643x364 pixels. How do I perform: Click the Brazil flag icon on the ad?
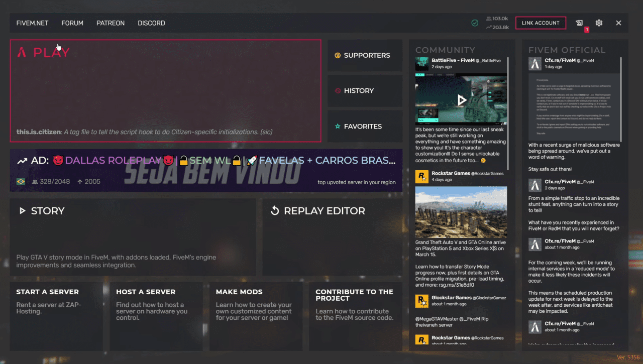(x=21, y=181)
